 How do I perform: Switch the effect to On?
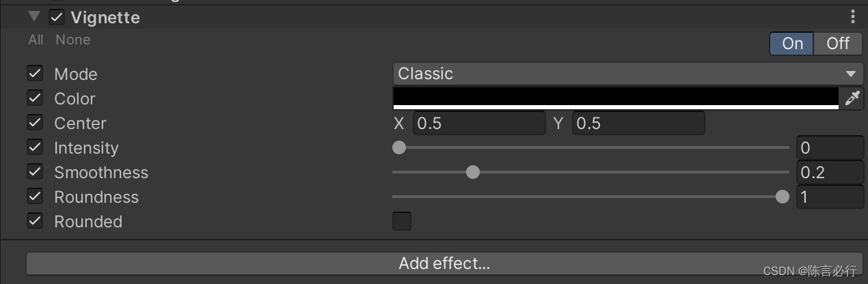pyautogui.click(x=792, y=44)
